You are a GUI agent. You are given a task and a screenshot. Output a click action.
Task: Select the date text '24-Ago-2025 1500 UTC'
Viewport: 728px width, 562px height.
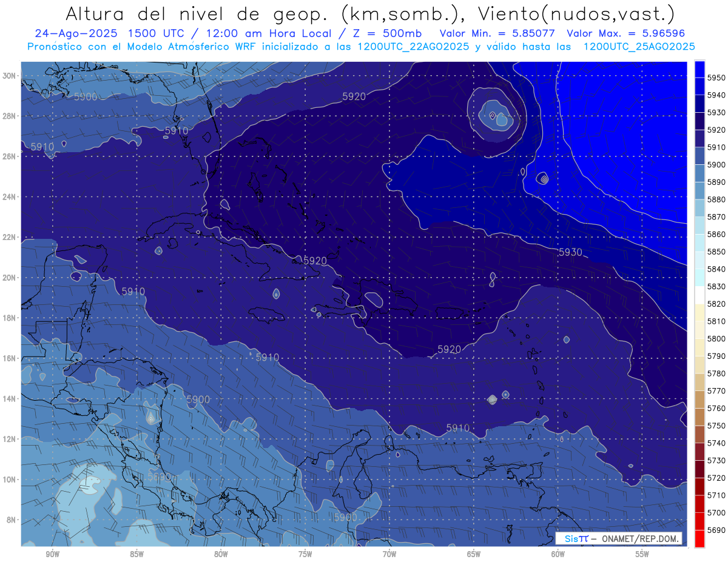coord(110,34)
